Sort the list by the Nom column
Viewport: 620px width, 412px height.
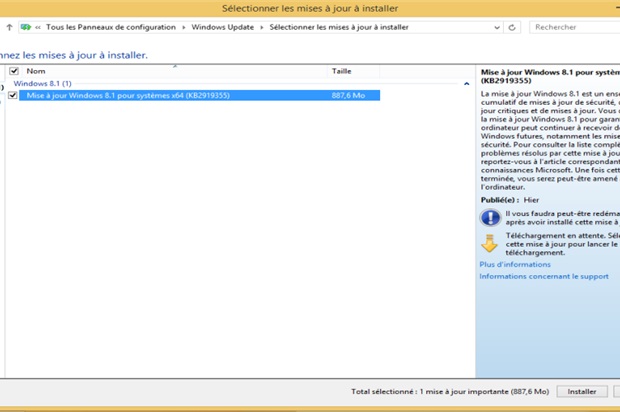(x=174, y=71)
